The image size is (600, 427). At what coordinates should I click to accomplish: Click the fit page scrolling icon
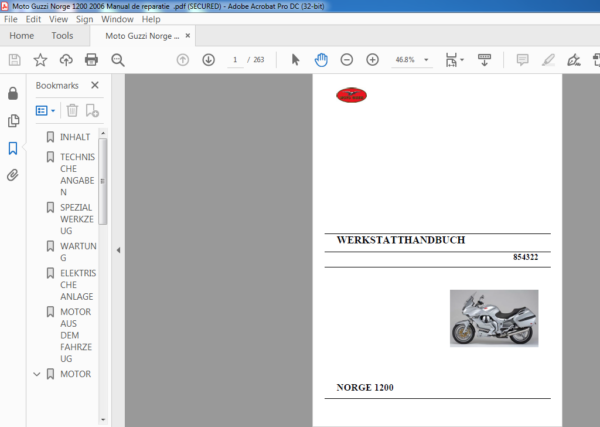(x=452, y=60)
